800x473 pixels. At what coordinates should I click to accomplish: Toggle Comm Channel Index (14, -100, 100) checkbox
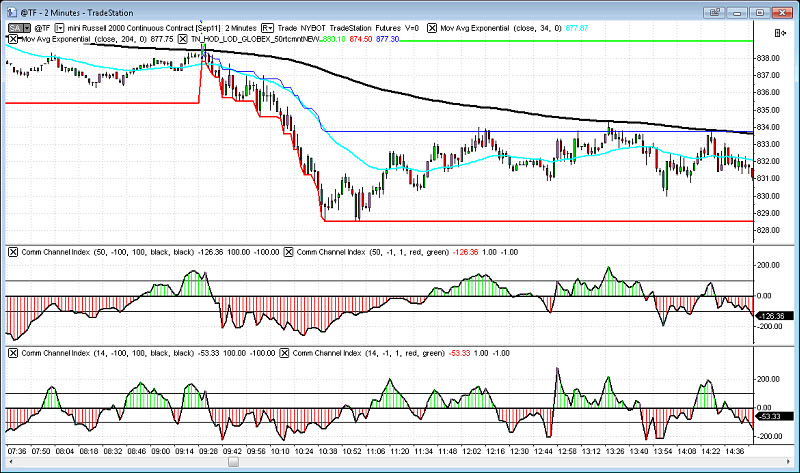[13, 353]
